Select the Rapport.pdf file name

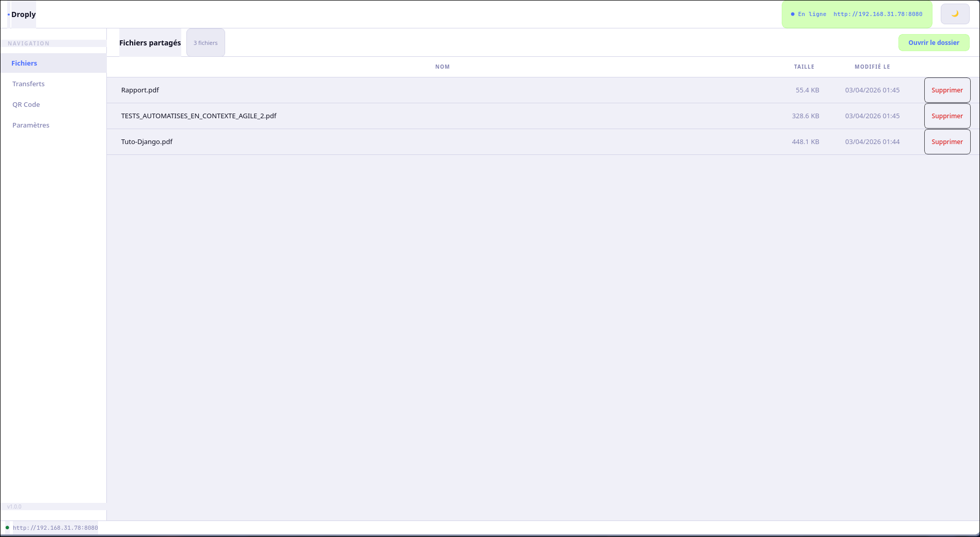(x=140, y=90)
